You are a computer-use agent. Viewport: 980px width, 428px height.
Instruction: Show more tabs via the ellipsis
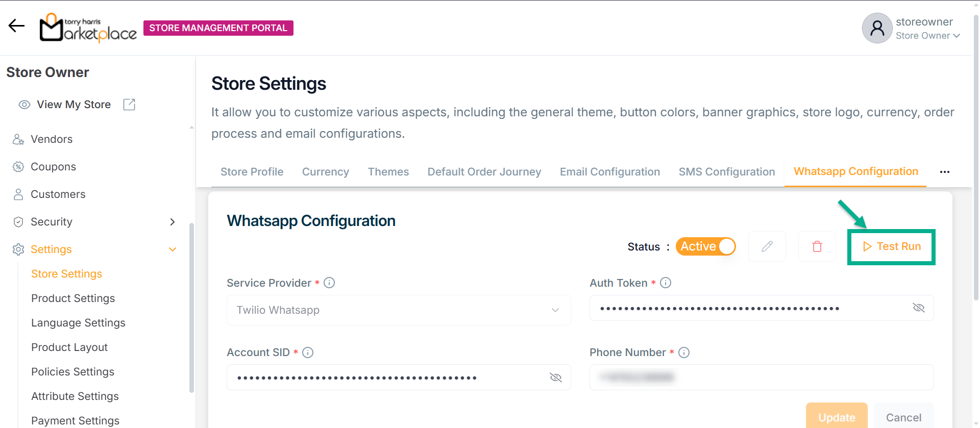(x=944, y=172)
